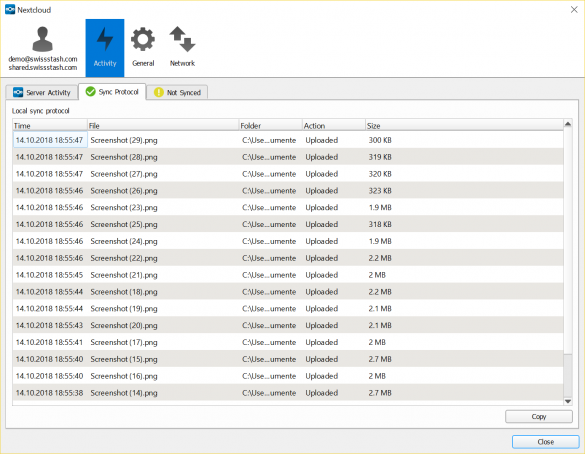Select the Activity lightning bolt icon

tap(105, 39)
